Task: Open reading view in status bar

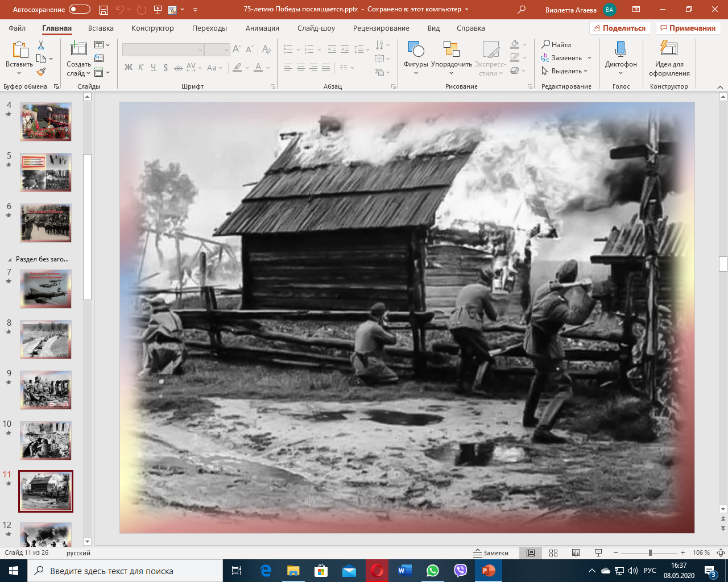Action: (576, 553)
